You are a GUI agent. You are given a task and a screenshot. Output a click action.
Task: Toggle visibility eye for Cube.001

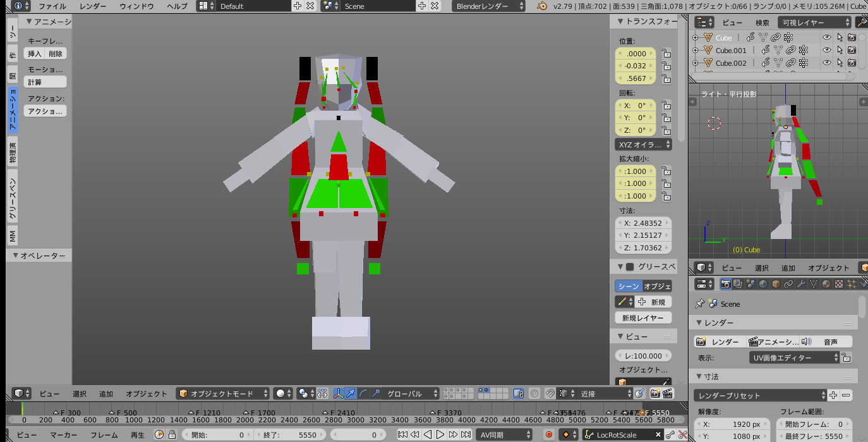[x=826, y=50]
